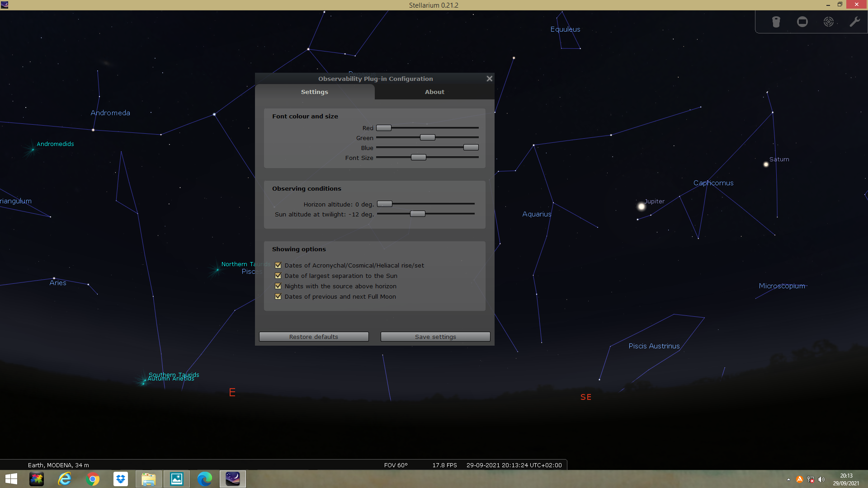
Task: Click the wrench settings icon in top-right panel
Action: 855,21
